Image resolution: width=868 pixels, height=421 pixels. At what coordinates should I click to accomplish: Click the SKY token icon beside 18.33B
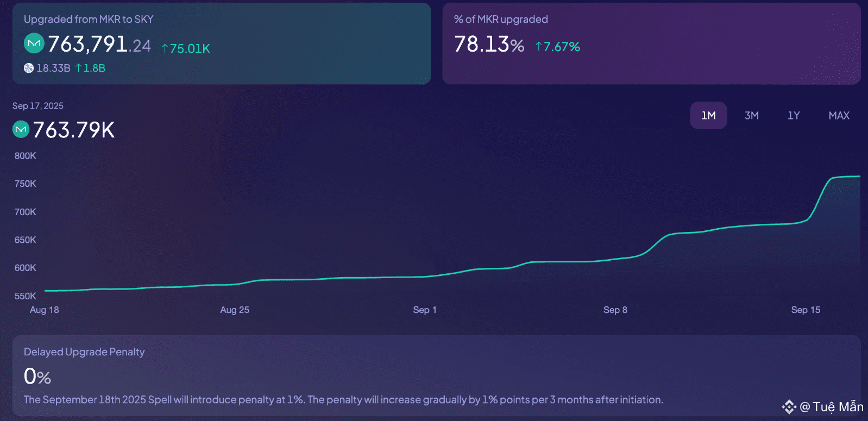click(29, 68)
